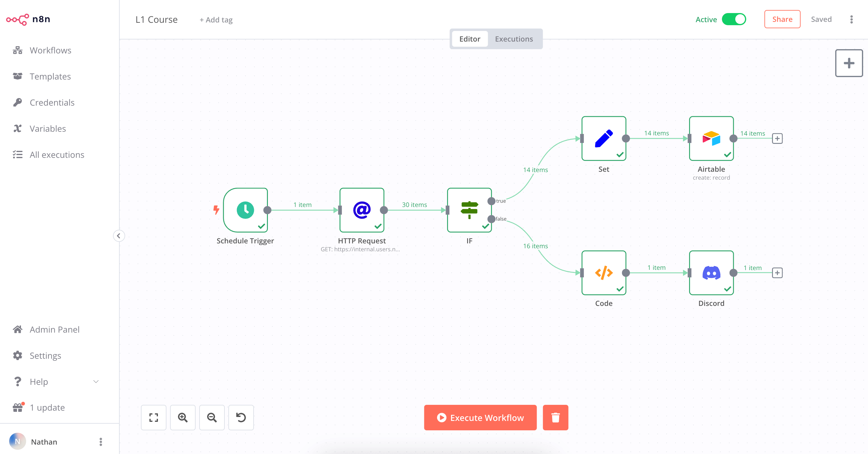868x454 pixels.
Task: Open the Nathan account options menu
Action: tap(101, 442)
